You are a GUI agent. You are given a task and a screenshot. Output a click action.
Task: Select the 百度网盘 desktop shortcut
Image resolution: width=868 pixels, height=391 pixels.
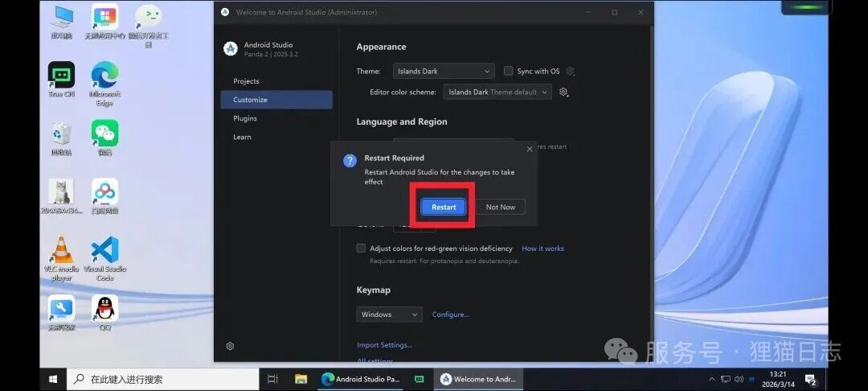click(104, 196)
